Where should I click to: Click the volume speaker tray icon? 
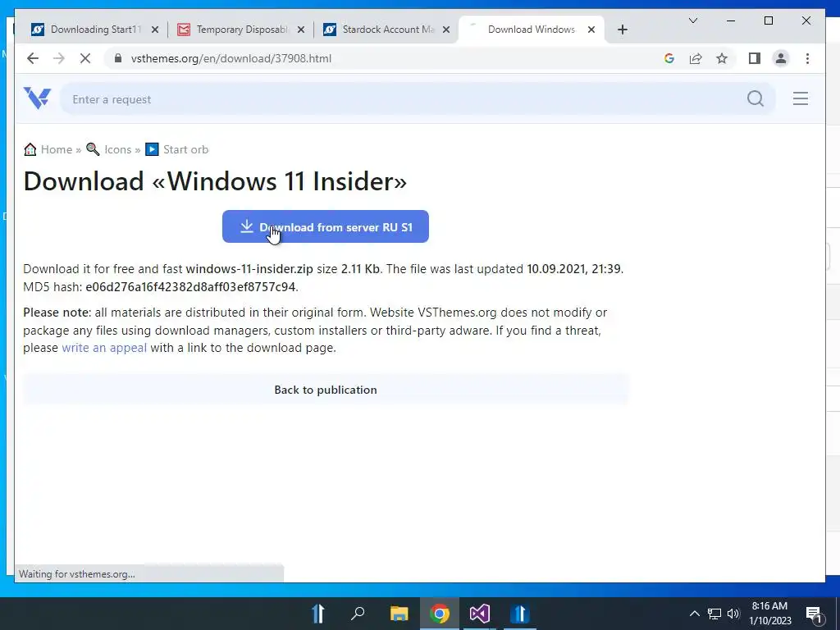coord(733,614)
